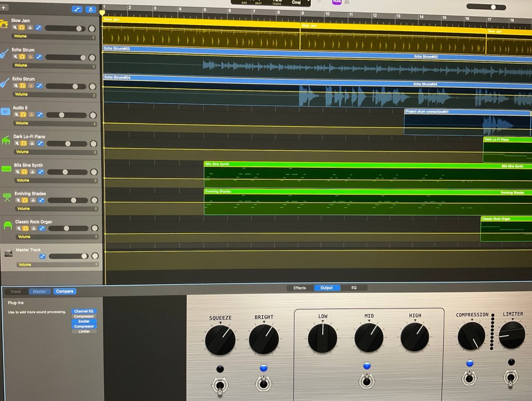Flip the Squeeze toggle switch
Viewport: 532px width, 401px height.
pos(220,385)
